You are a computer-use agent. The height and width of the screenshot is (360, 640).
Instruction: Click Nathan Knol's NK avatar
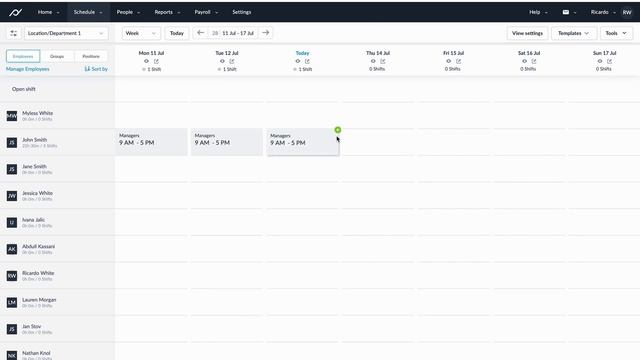(x=12, y=356)
